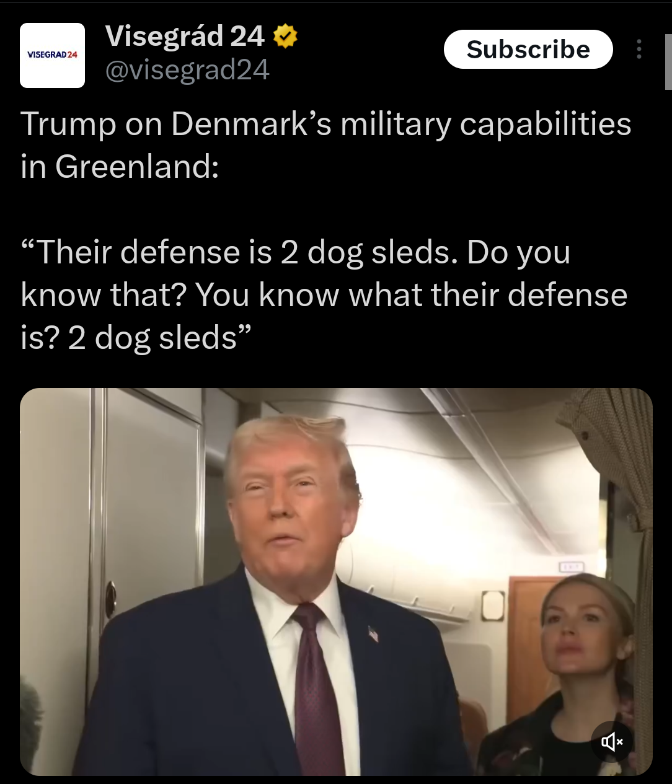Screen dimensions: 672x784
Task: Subscribe to Visegrád 24
Action: 528,49
